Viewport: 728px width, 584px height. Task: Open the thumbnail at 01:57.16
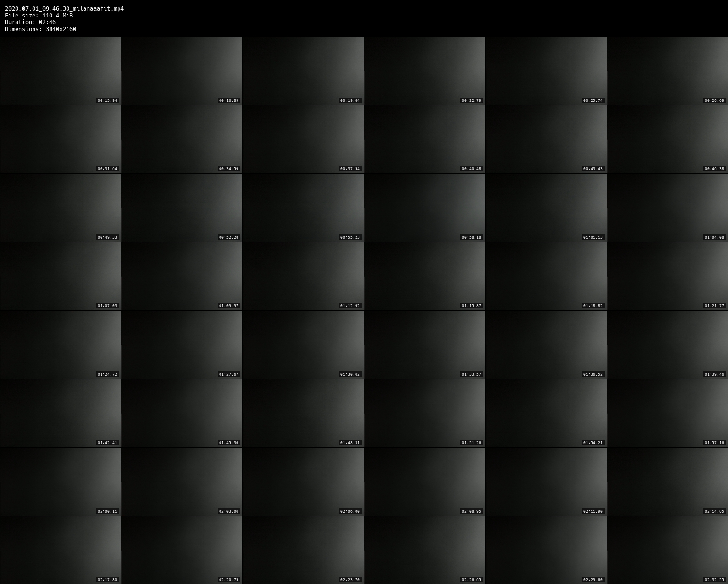click(x=667, y=413)
